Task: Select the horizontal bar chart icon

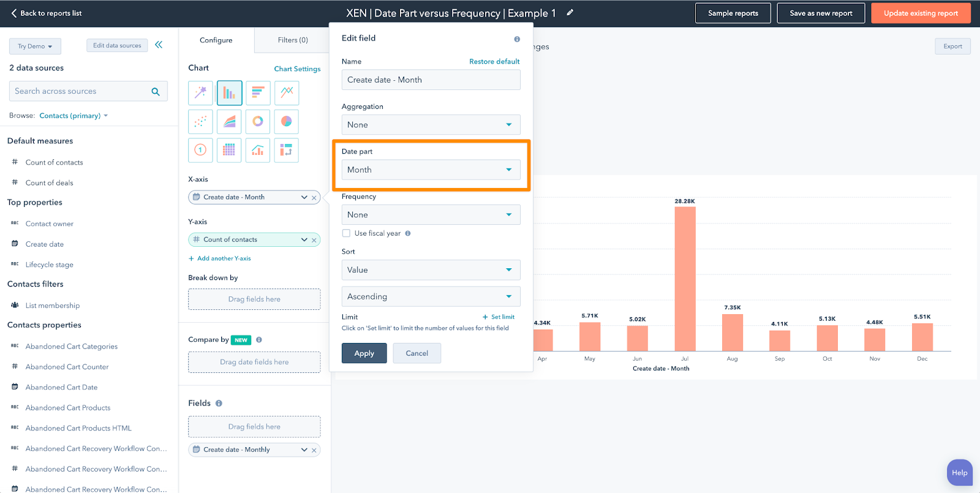Action: click(258, 93)
